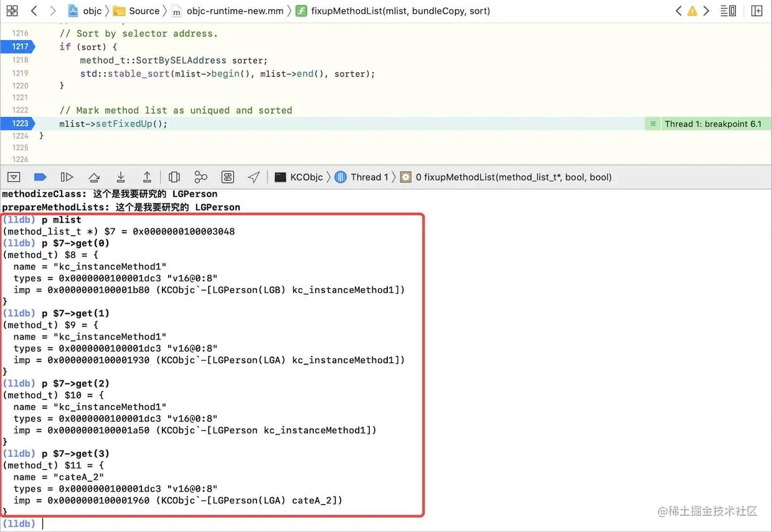This screenshot has width=772, height=532.
Task: Open the KCObjc process selector
Action: coord(306,177)
